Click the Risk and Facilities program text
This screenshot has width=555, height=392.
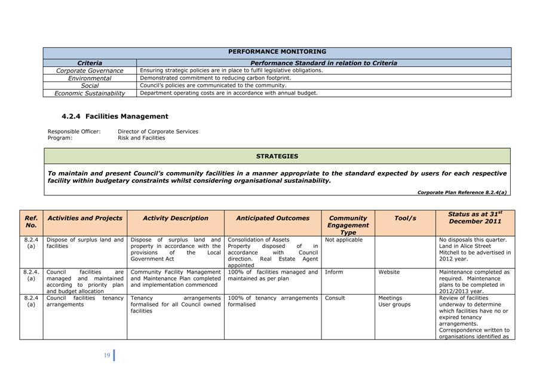click(x=141, y=138)
